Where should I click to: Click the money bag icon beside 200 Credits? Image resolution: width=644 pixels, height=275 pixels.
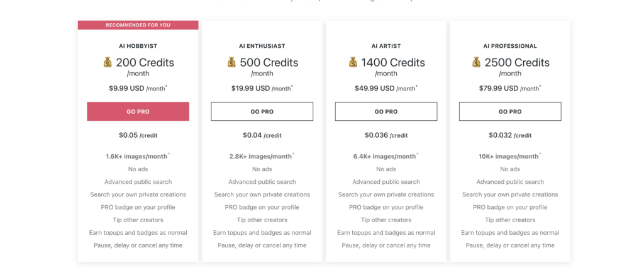coord(107,62)
